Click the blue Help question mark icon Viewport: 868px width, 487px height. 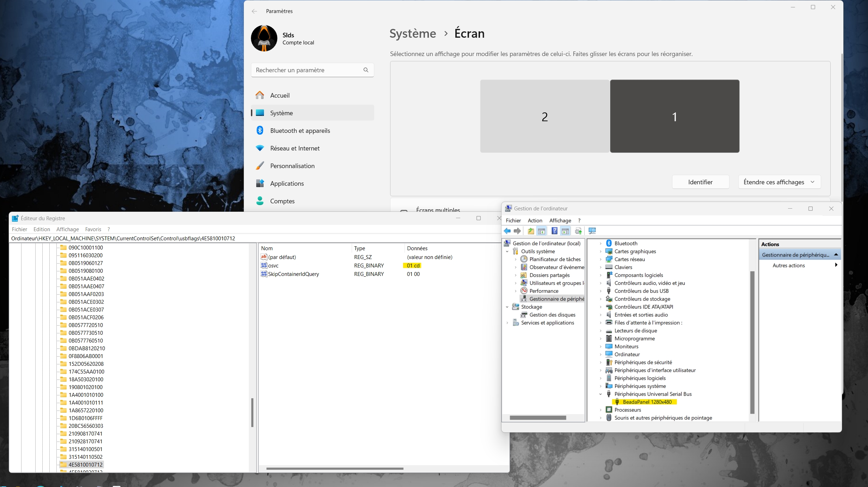coord(554,231)
